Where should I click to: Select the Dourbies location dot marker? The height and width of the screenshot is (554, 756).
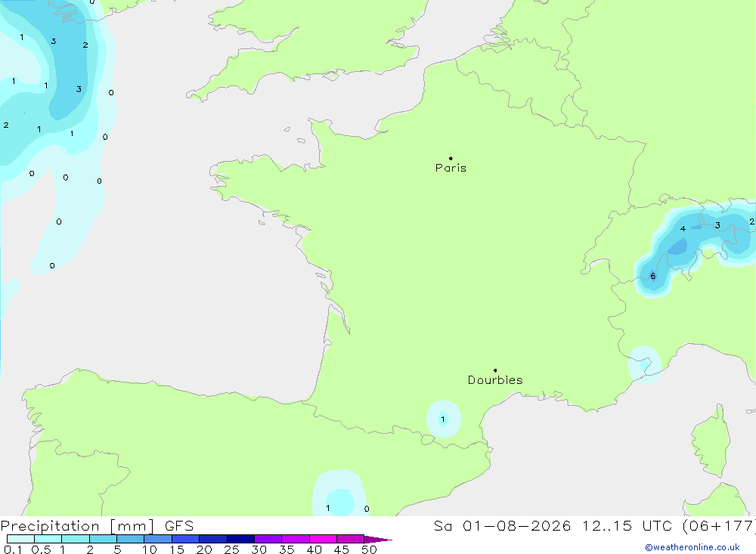[x=495, y=370]
